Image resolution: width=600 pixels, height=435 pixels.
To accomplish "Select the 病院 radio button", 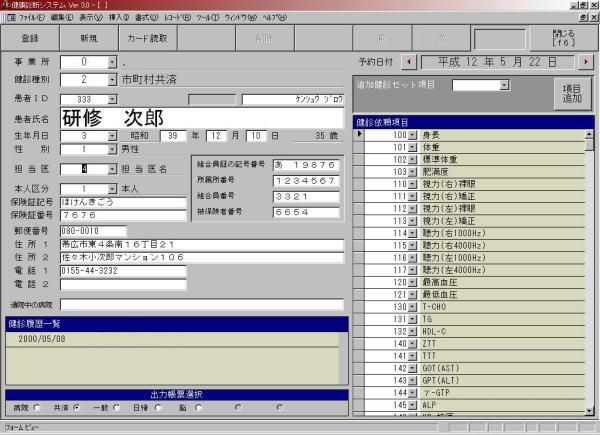I will (37, 407).
